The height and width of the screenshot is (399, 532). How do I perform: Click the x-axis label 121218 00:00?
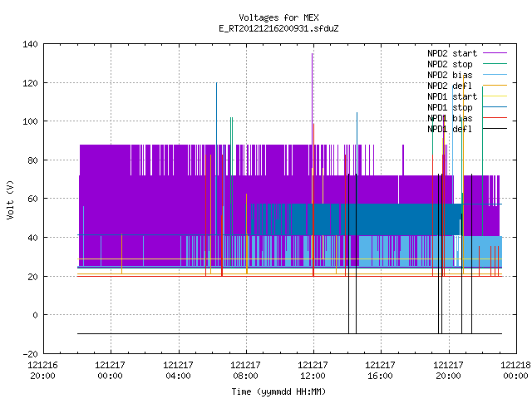tap(515, 371)
